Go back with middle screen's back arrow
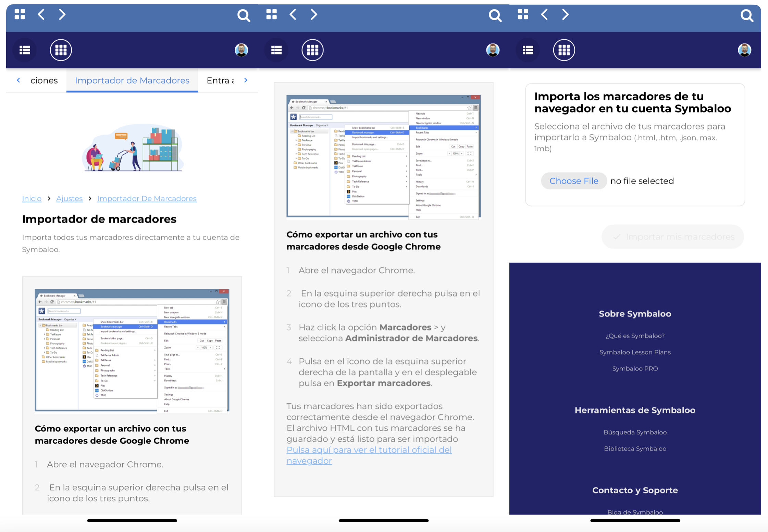 [293, 14]
